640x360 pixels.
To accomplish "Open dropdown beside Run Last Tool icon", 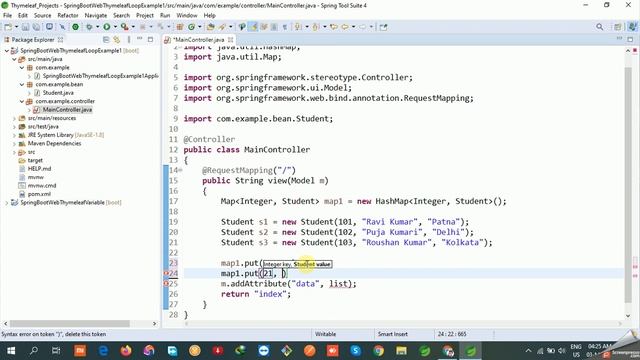I will (x=133, y=27).
